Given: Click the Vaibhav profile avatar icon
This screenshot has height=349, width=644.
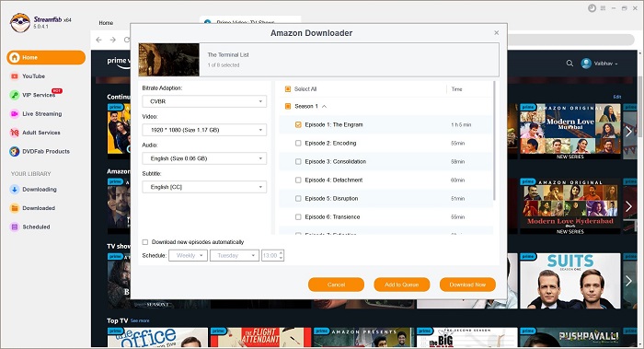Looking at the screenshot, I should tap(586, 64).
